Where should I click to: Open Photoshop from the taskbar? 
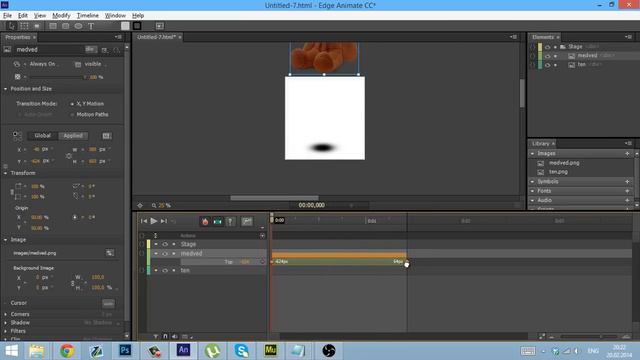pos(125,351)
